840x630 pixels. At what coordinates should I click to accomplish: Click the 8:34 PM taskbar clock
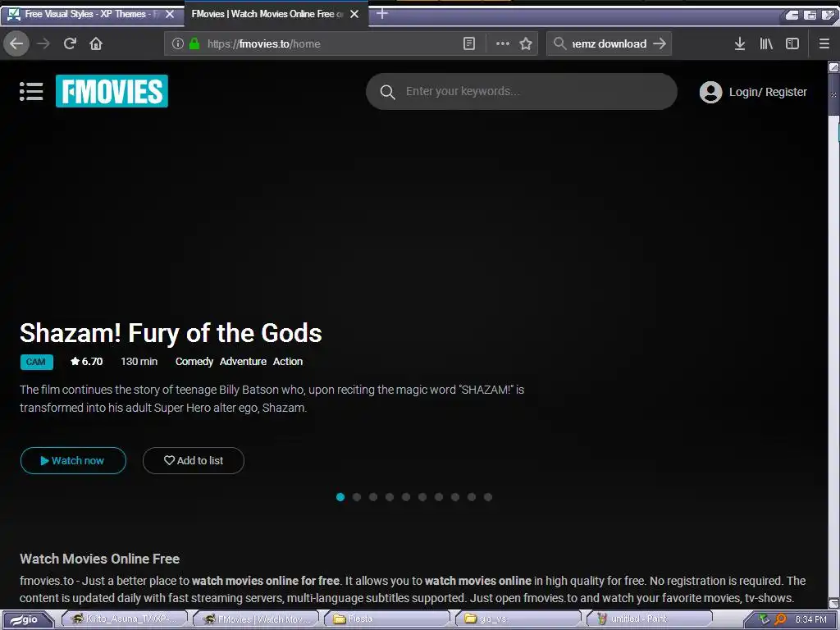click(x=810, y=619)
